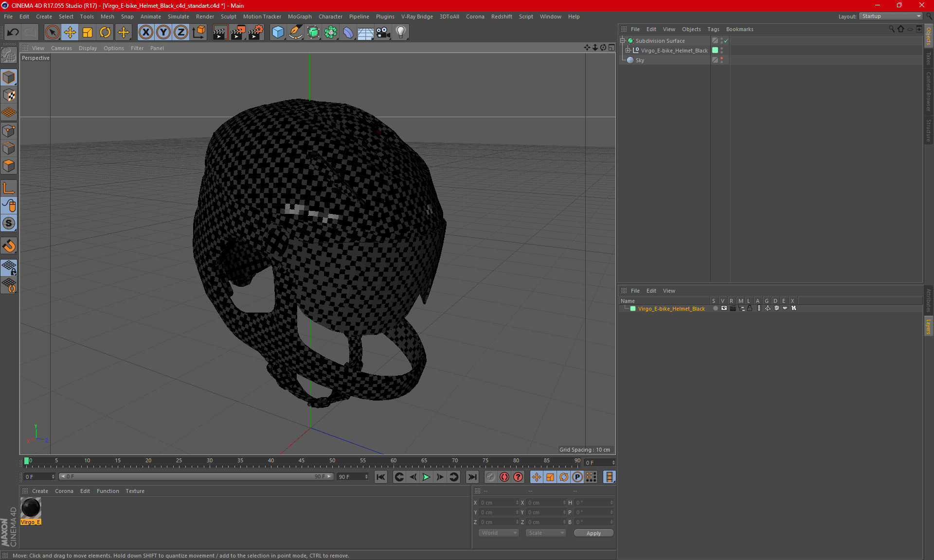The width and height of the screenshot is (934, 560).
Task: Click the Virgo_E-bike layer color swatch
Action: point(633,309)
